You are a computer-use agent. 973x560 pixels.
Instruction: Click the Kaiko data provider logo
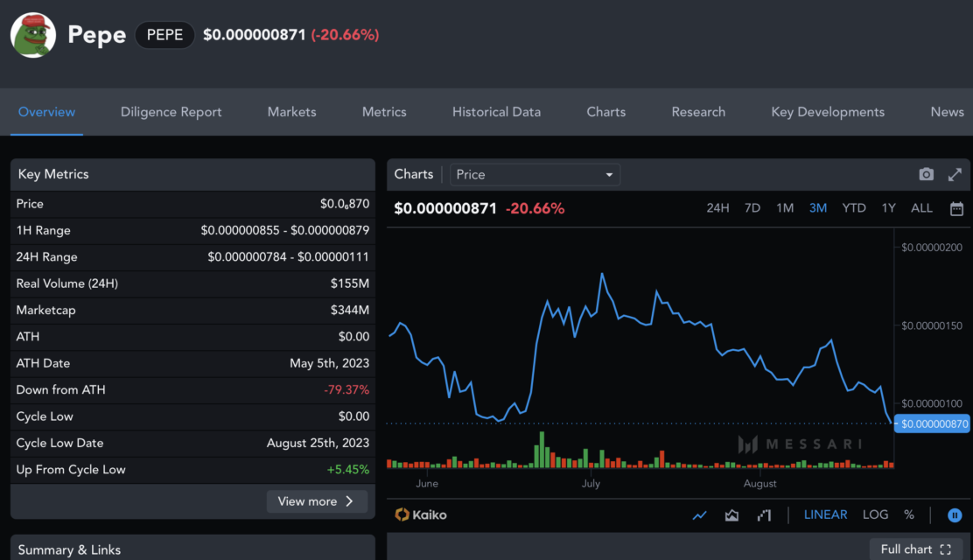421,514
